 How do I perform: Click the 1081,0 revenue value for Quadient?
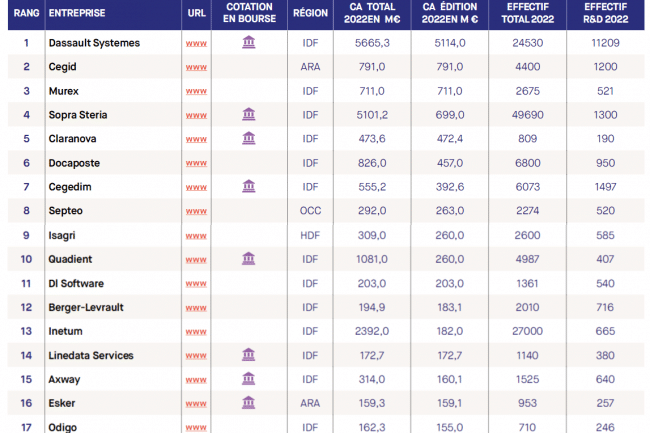[372, 259]
